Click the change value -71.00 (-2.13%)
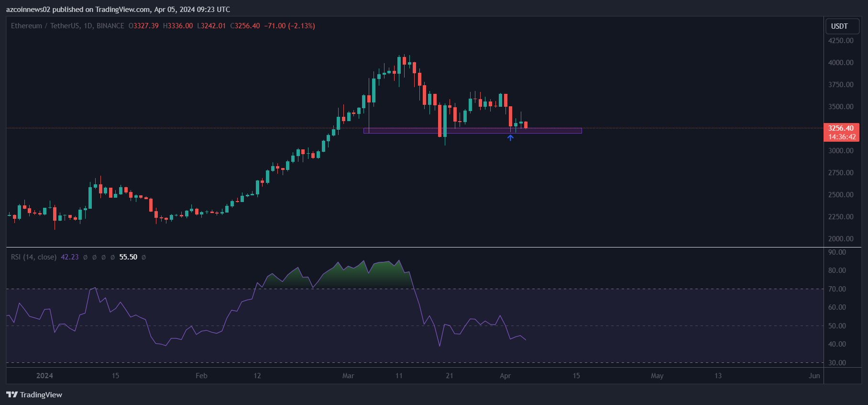This screenshot has height=405, width=868. click(290, 26)
